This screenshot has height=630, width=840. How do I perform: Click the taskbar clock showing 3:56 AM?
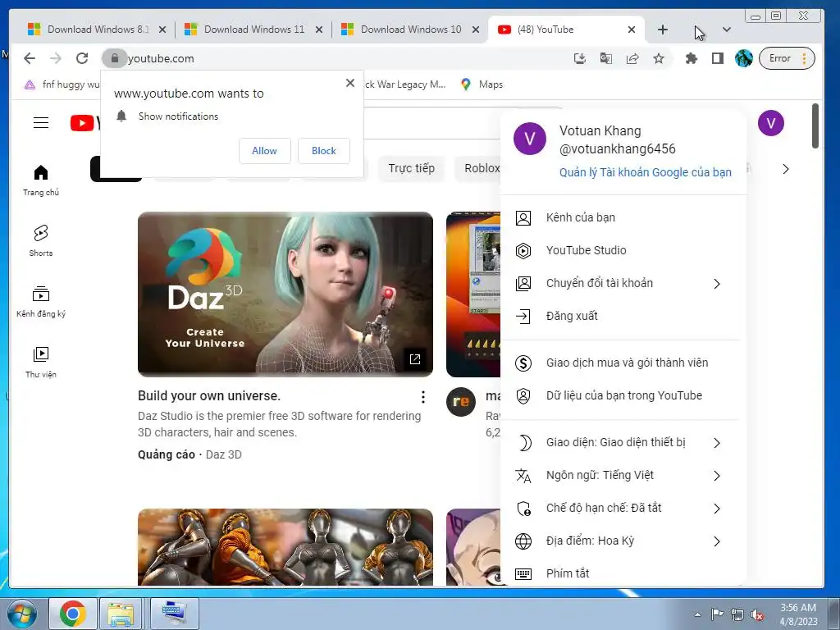click(x=798, y=614)
